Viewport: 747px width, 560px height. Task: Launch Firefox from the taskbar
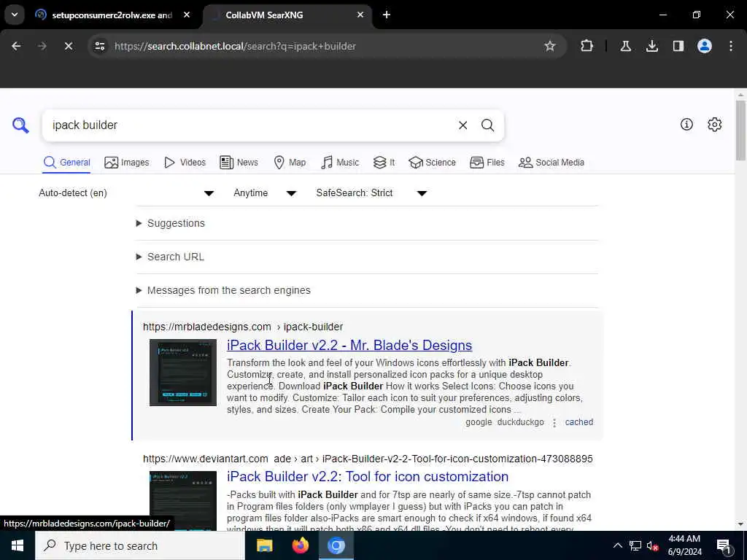pos(300,545)
